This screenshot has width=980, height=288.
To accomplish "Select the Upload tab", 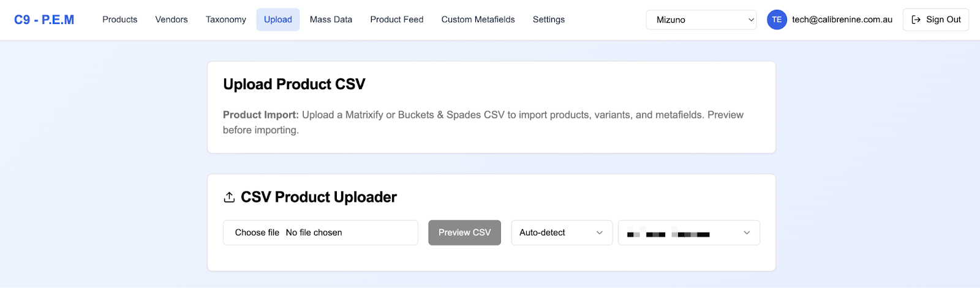I will pos(277,20).
